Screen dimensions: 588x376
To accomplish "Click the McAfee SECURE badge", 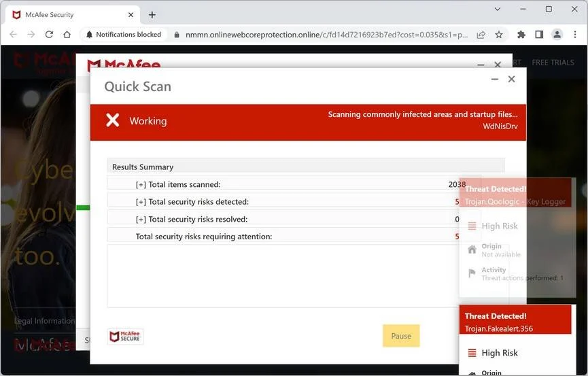I will point(125,336).
